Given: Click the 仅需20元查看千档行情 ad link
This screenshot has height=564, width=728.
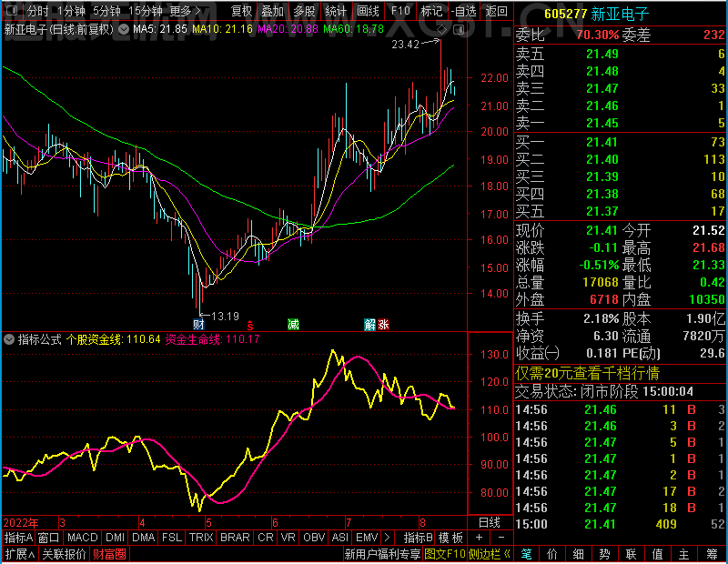Looking at the screenshot, I should click(587, 373).
